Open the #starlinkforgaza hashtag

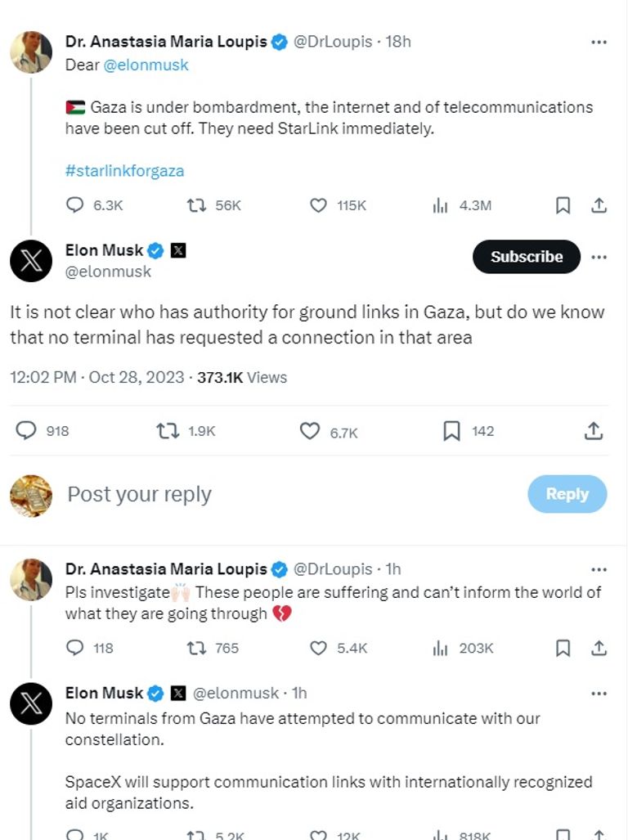coord(124,171)
